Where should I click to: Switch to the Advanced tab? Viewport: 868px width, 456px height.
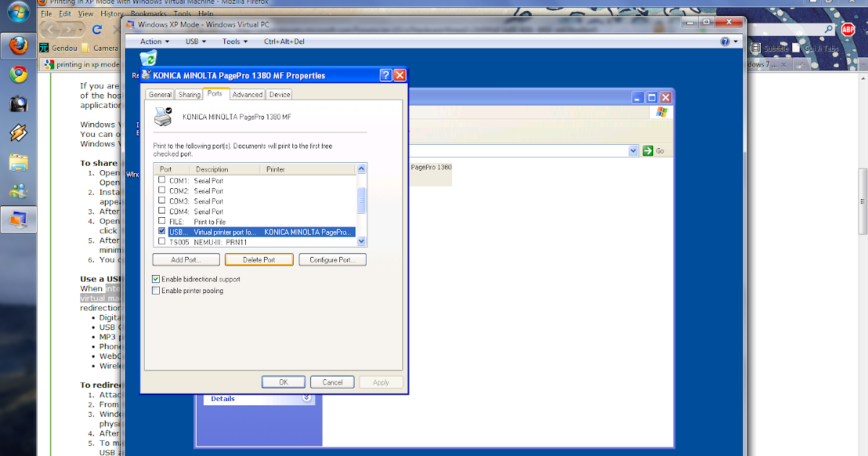[x=247, y=94]
